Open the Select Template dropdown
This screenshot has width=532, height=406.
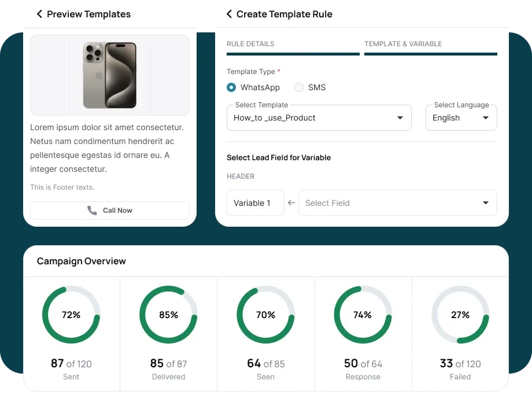(x=319, y=118)
